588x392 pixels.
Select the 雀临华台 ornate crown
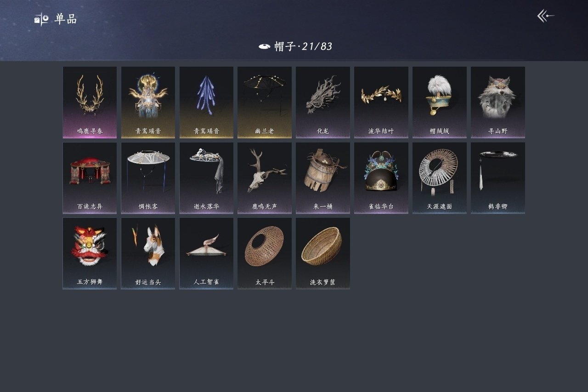click(381, 178)
